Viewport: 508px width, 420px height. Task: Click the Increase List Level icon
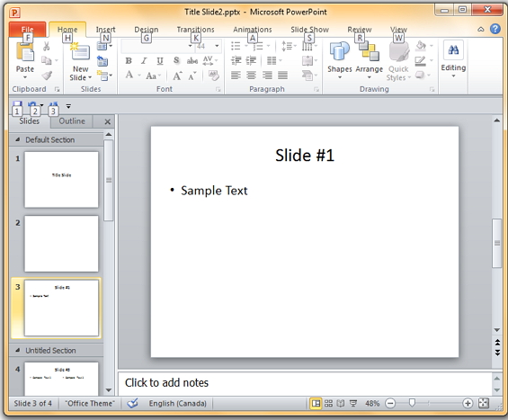pos(251,60)
